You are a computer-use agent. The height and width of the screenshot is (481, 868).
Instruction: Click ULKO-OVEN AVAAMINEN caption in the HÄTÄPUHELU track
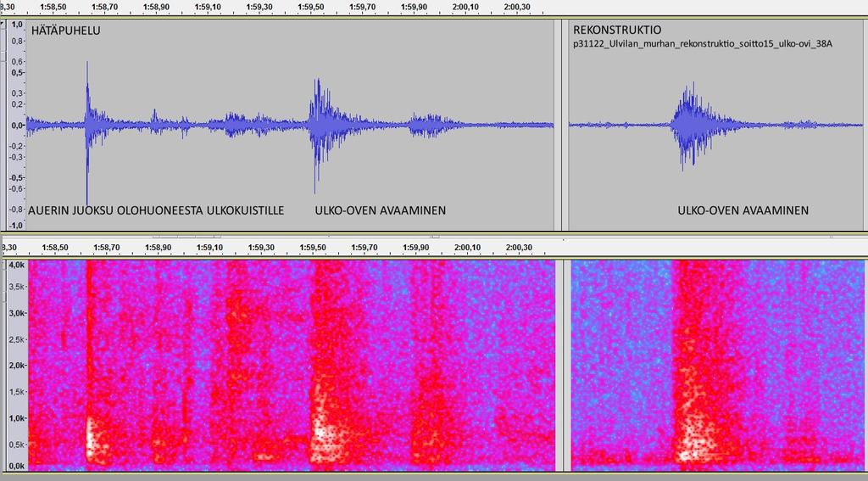tap(381, 210)
